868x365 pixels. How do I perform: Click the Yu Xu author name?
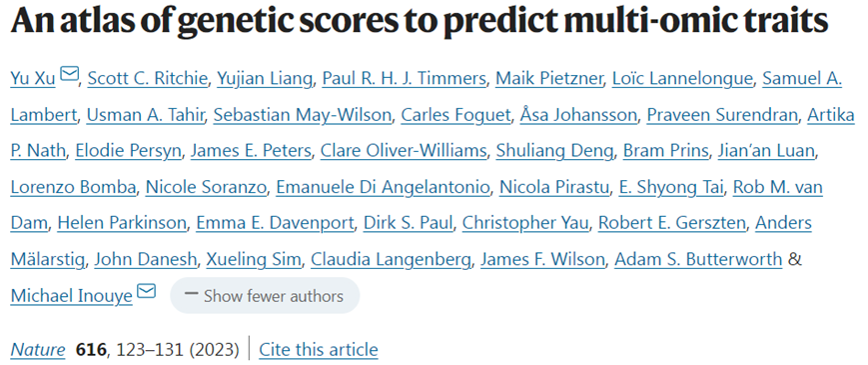point(33,79)
